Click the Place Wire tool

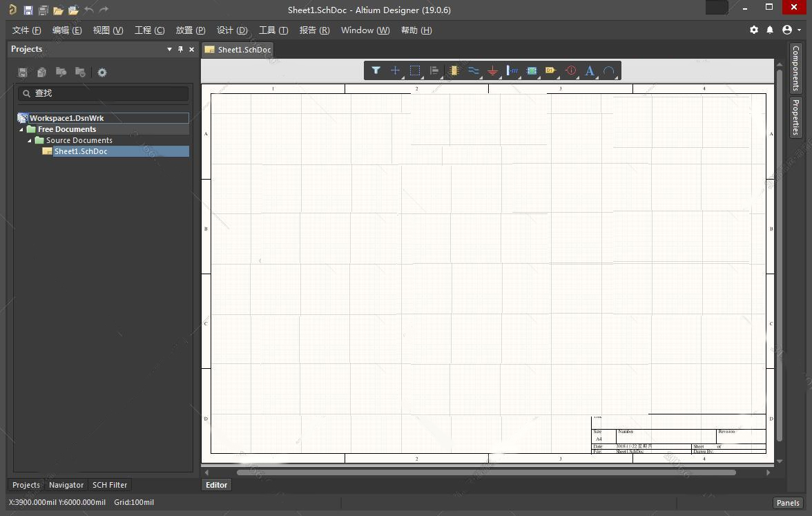tap(473, 70)
